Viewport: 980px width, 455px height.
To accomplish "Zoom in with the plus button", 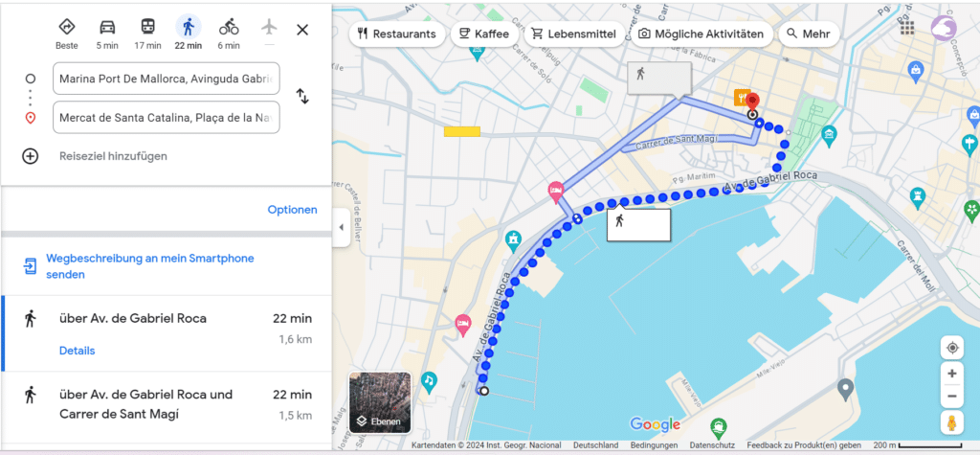I will [x=952, y=374].
